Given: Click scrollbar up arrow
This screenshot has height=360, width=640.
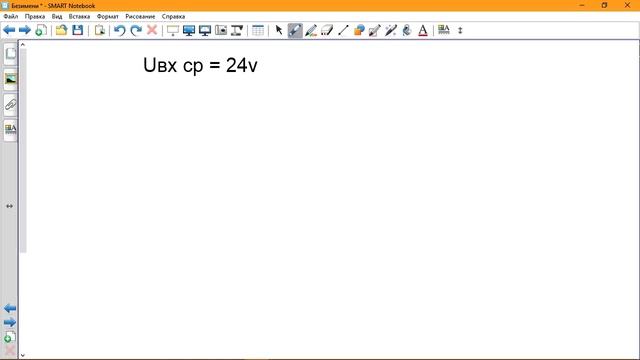Looking at the screenshot, I should tap(23, 44).
